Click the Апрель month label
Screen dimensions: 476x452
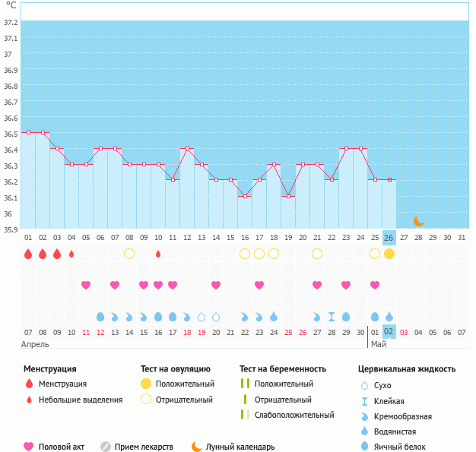pos(34,344)
